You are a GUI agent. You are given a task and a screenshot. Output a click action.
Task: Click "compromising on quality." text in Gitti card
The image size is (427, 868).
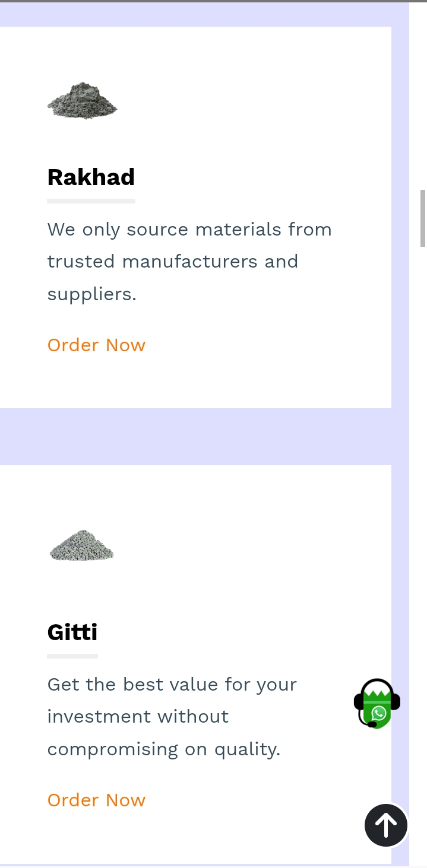pos(163,749)
